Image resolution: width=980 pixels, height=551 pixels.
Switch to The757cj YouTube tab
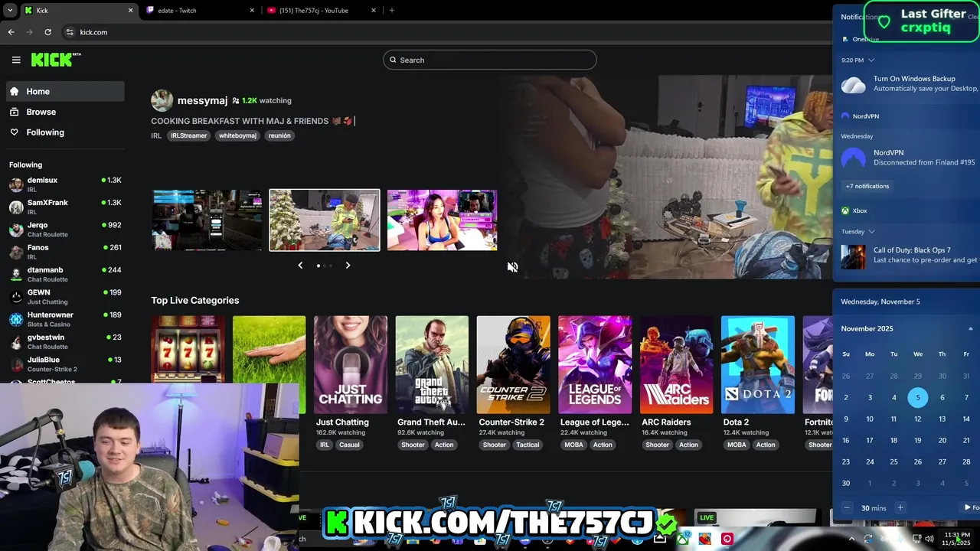322,11
